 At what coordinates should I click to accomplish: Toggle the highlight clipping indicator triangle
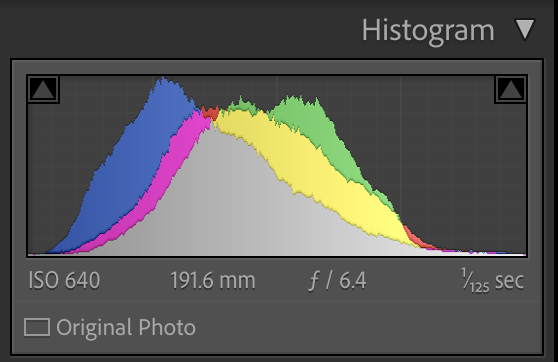coord(511,89)
